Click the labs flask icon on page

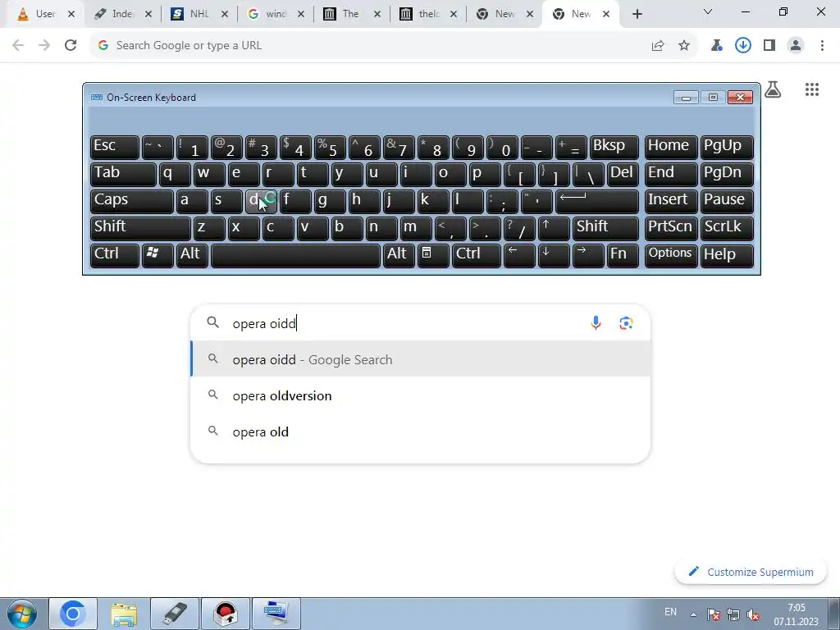pos(772,89)
